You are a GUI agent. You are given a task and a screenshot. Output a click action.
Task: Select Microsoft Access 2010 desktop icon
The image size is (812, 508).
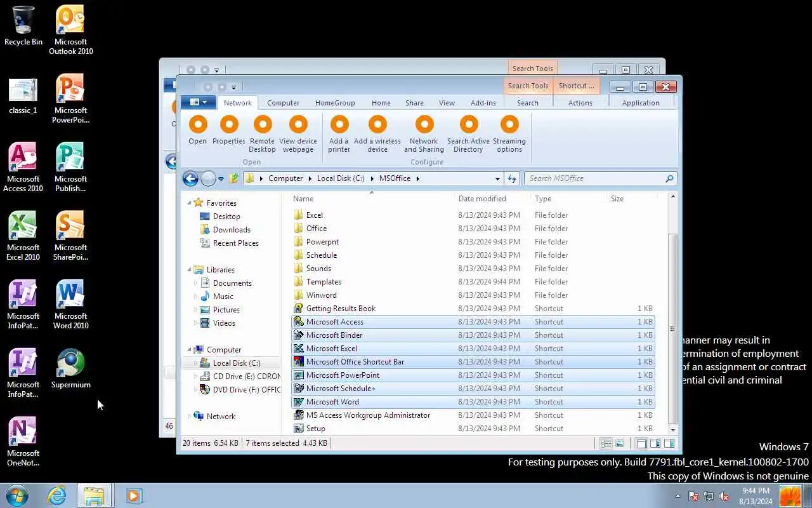(x=23, y=168)
